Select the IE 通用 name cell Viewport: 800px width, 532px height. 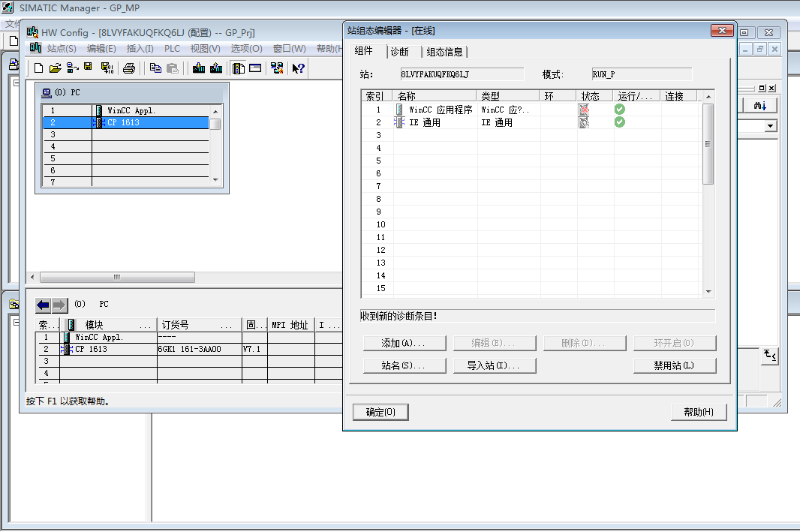pos(435,122)
